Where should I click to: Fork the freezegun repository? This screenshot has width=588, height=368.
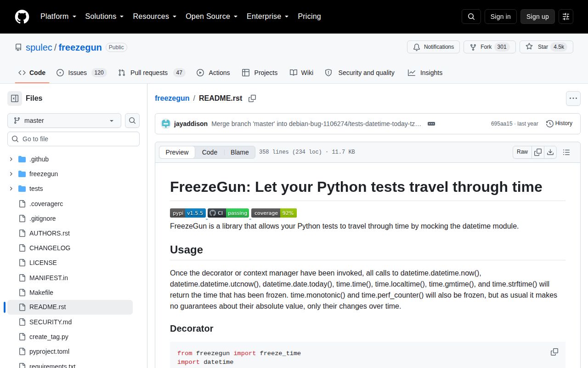(489, 47)
